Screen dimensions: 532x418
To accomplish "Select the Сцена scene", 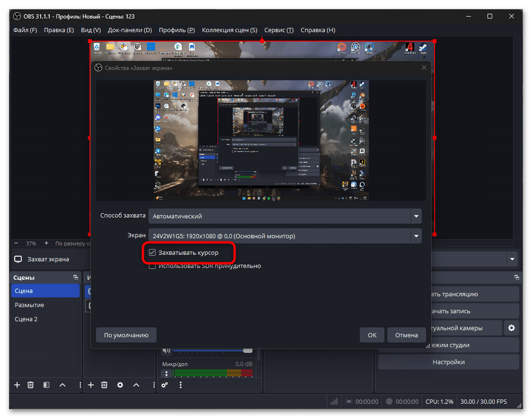I will click(45, 291).
